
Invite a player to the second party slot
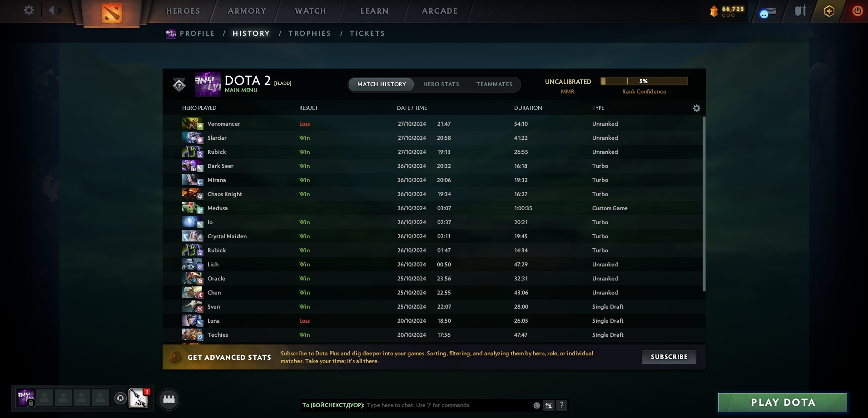point(45,398)
